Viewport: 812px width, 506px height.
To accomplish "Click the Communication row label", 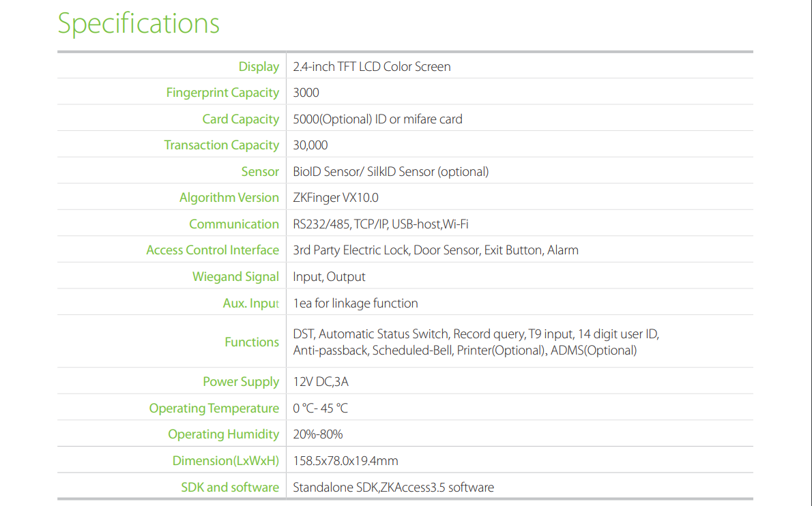I will coord(233,224).
